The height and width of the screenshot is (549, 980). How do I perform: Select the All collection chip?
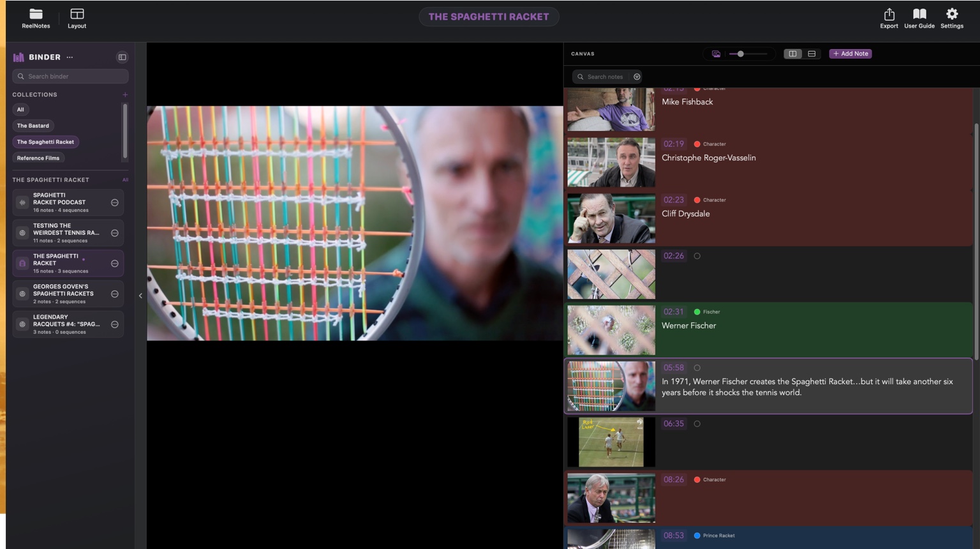20,110
